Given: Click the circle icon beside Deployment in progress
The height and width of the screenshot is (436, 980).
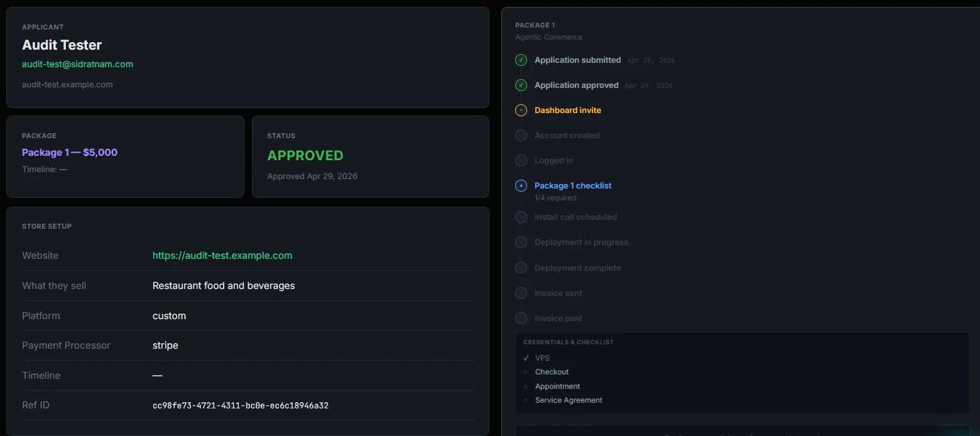Looking at the screenshot, I should [521, 243].
